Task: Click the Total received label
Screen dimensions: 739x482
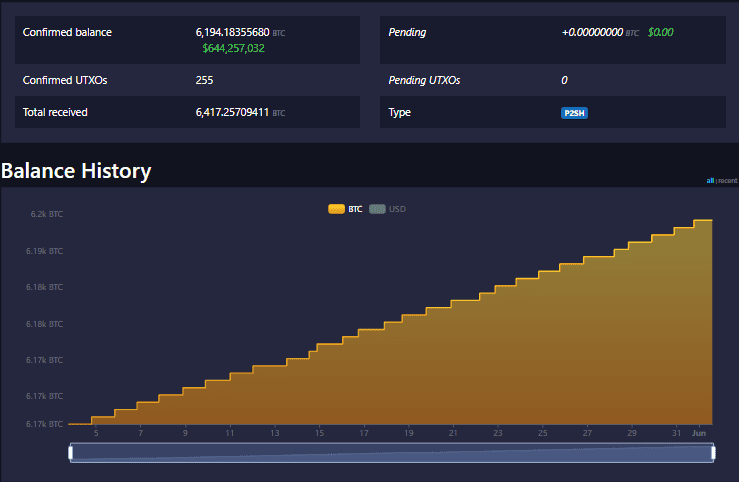Action: (55, 112)
